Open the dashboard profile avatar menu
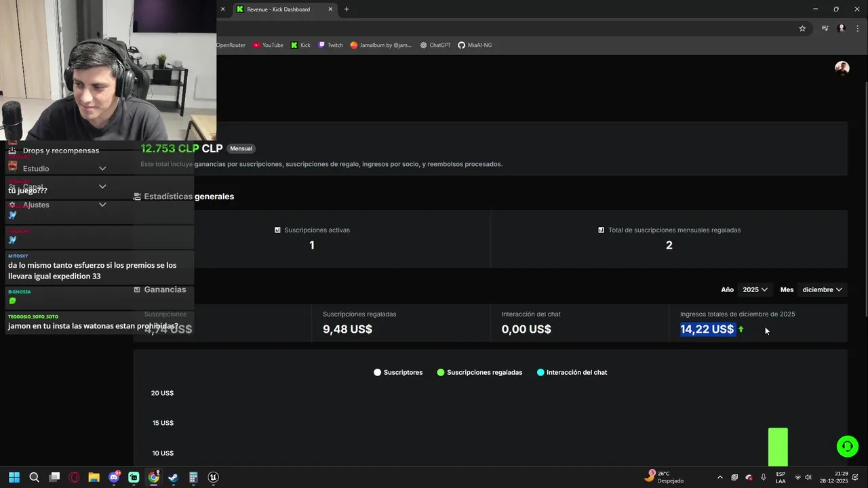The height and width of the screenshot is (488, 868). 842,68
